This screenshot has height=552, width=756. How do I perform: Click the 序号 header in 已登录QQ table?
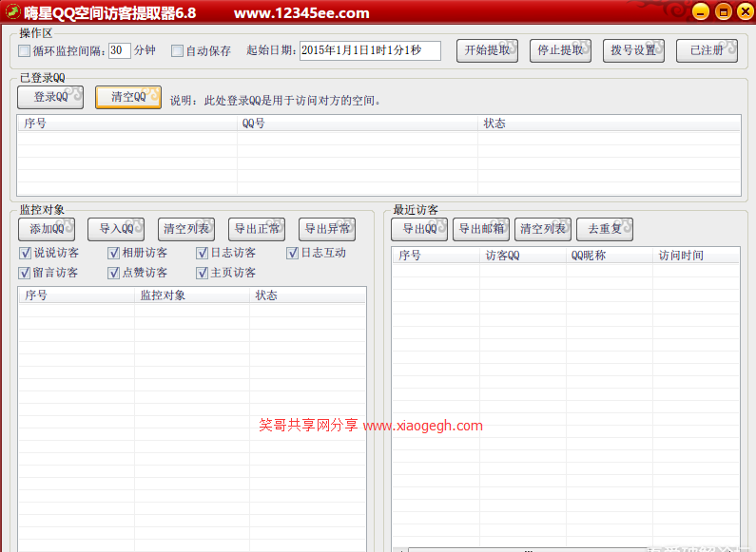(127, 124)
